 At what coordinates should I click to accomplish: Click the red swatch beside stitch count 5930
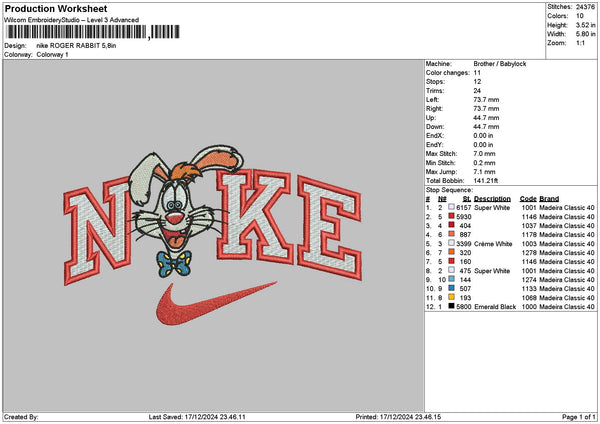tap(452, 216)
